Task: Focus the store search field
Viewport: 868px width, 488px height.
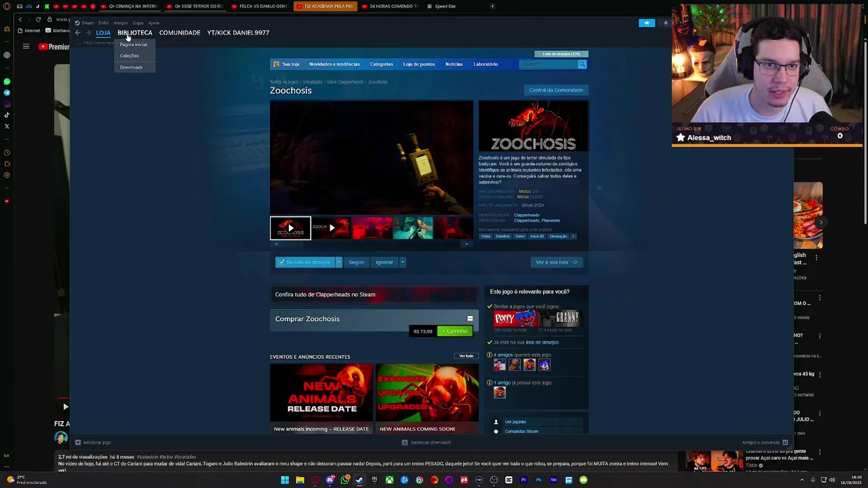Action: (548, 64)
